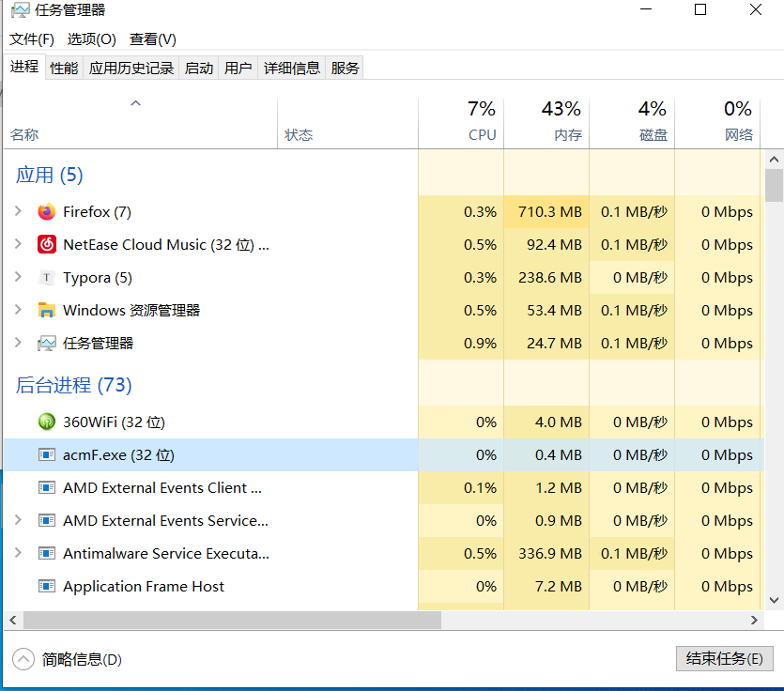The width and height of the screenshot is (784, 691).
Task: Click the Firefox app icon
Action: (x=47, y=211)
